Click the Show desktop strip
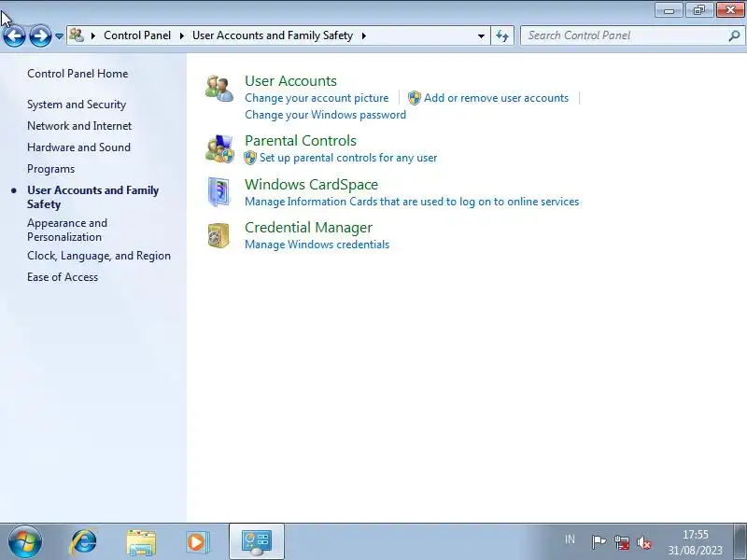The width and height of the screenshot is (747, 560). pyautogui.click(x=740, y=542)
